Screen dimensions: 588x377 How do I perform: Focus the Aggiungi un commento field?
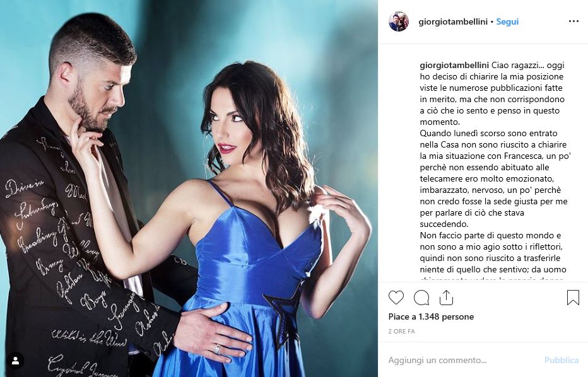(x=462, y=360)
